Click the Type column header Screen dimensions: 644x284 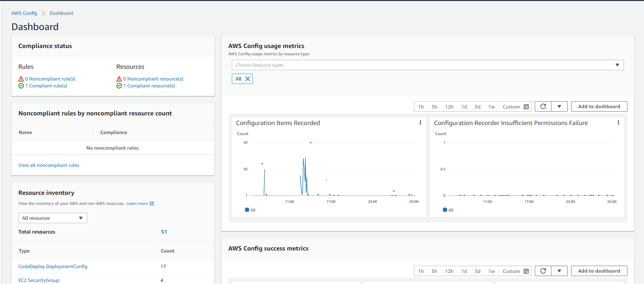[24, 251]
